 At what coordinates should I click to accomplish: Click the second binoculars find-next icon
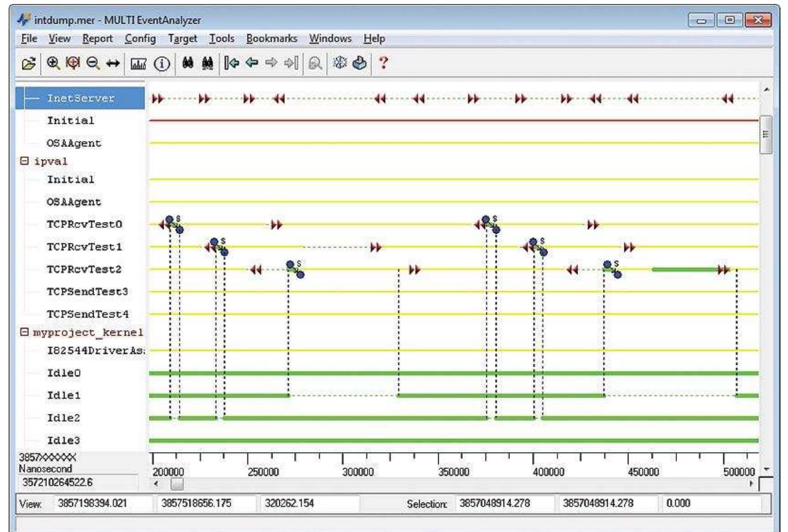(207, 64)
